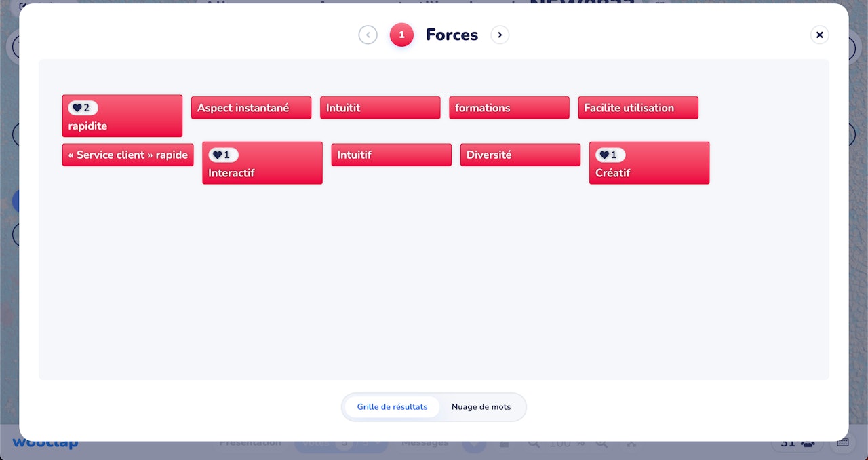The height and width of the screenshot is (460, 868).
Task: Click the red question number "1" badge
Action: point(401,35)
